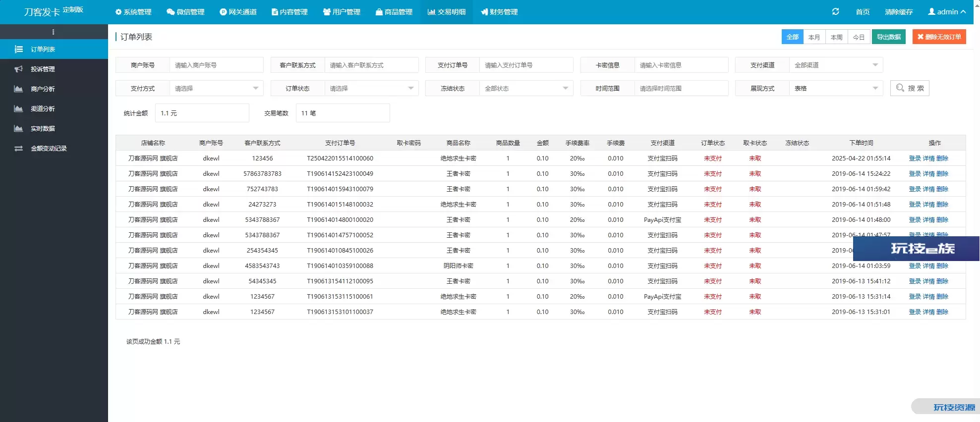980x422 pixels.
Task: Filter orders by 本周
Action: (836, 37)
